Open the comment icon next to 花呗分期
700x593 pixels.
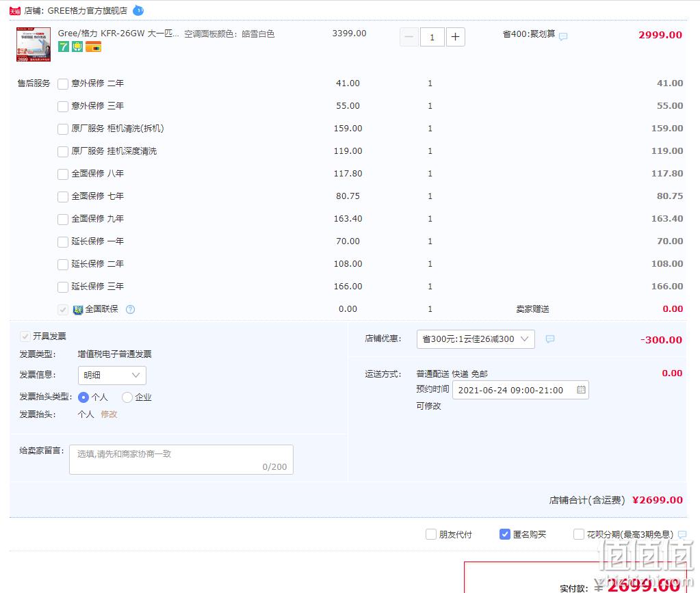click(682, 534)
